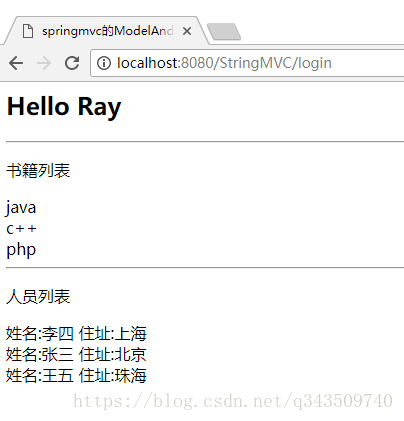Click the page file icon on tab
Image resolution: width=404 pixels, height=421 pixels.
pos(28,31)
